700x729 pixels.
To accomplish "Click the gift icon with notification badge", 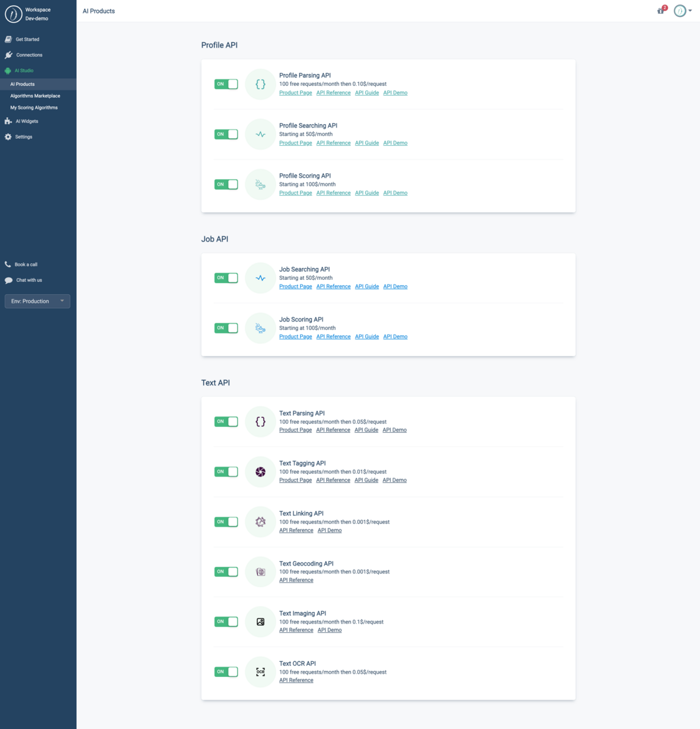I will pyautogui.click(x=660, y=11).
